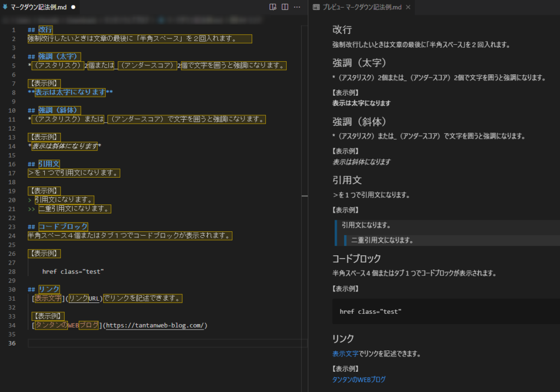The width and height of the screenshot is (560, 392).
Task: Click the preview icon on the プレビュー tab
Action: click(316, 8)
